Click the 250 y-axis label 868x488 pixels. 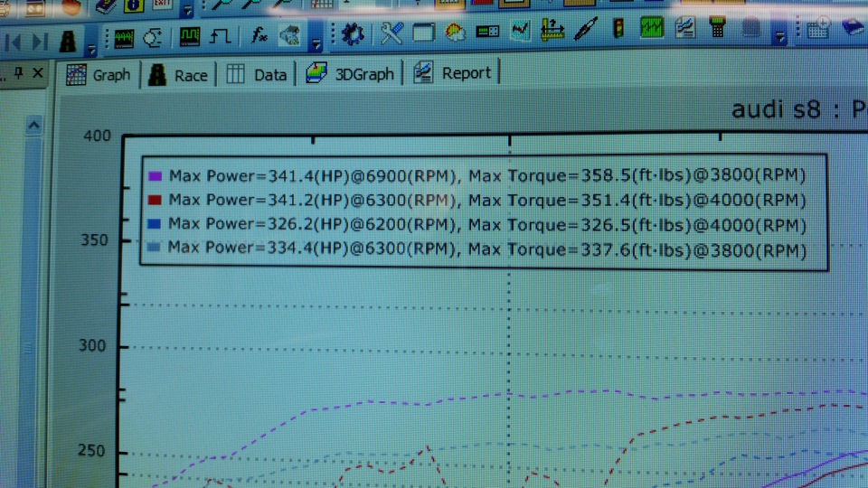click(91, 450)
